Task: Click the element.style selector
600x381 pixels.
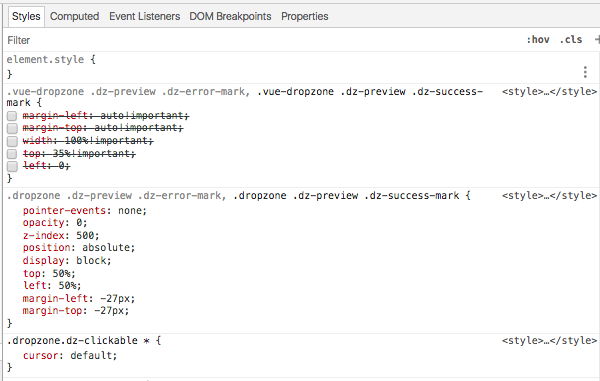Action: coord(45,60)
